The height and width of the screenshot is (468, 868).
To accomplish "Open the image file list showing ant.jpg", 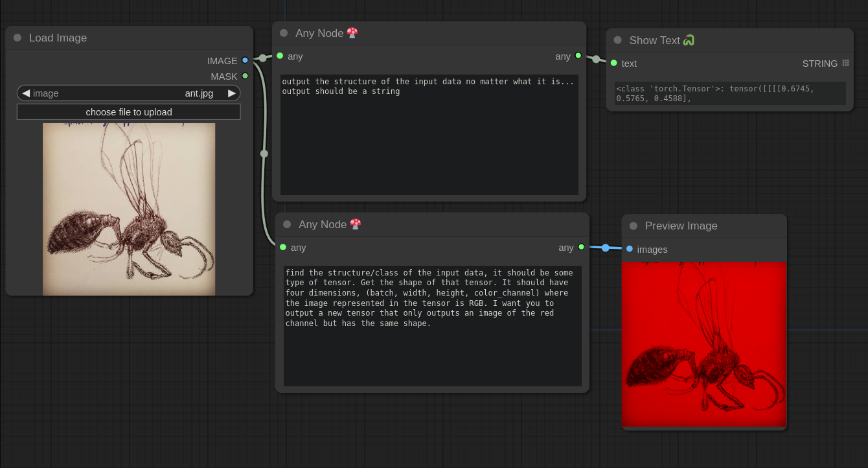I will (x=130, y=93).
